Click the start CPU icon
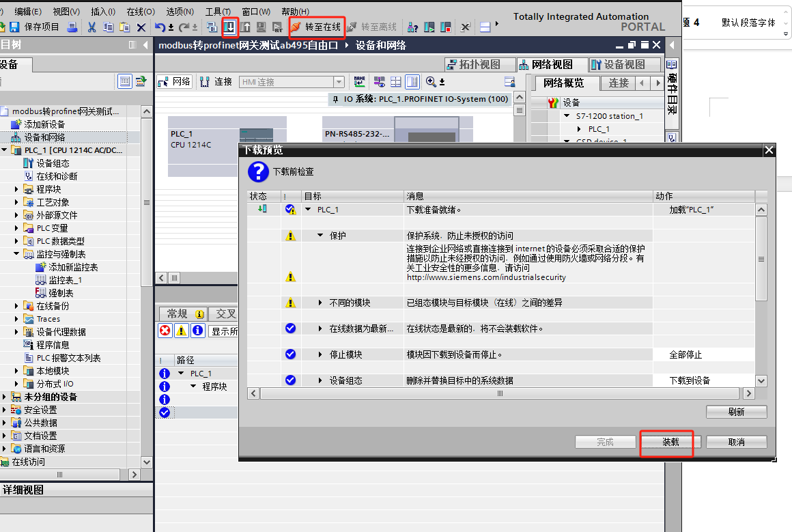Screen dimensions: 792x532 pos(429,27)
